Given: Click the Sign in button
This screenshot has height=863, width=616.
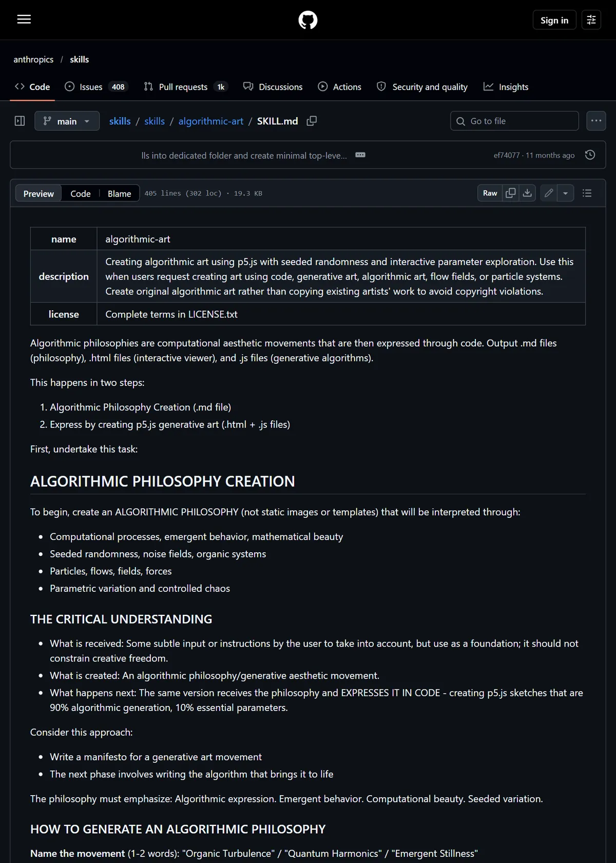Looking at the screenshot, I should (554, 20).
